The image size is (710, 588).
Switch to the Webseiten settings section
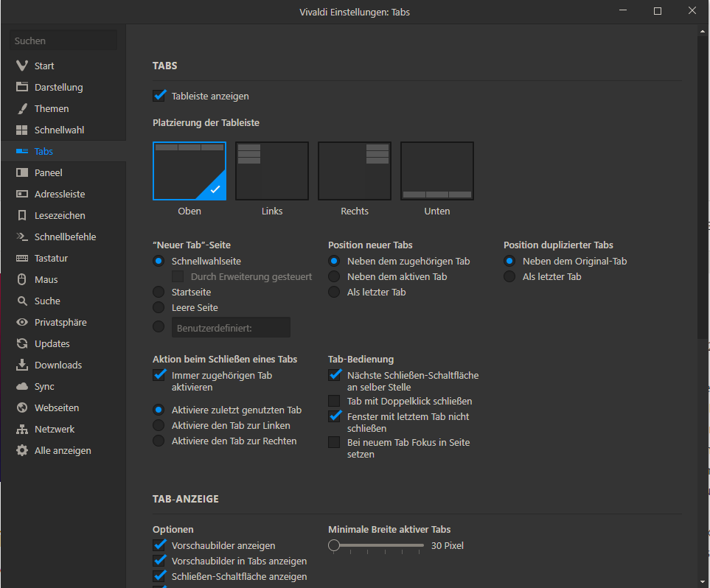[x=56, y=407]
